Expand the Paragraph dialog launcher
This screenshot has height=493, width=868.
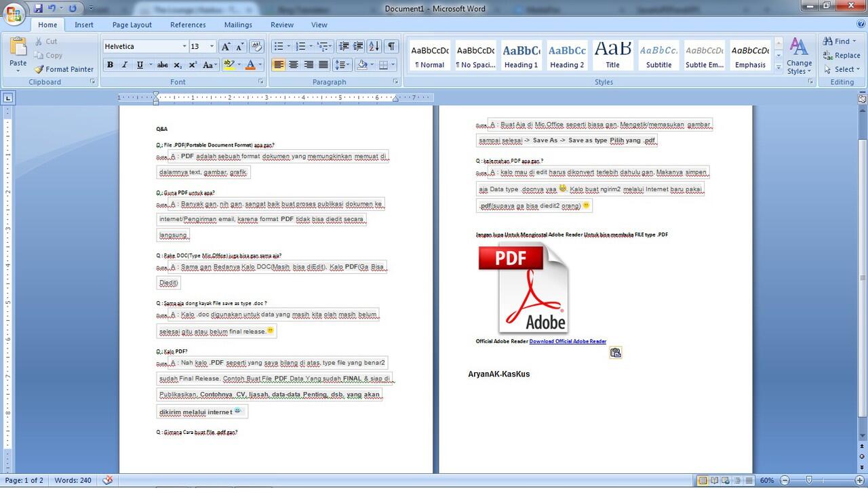[395, 82]
